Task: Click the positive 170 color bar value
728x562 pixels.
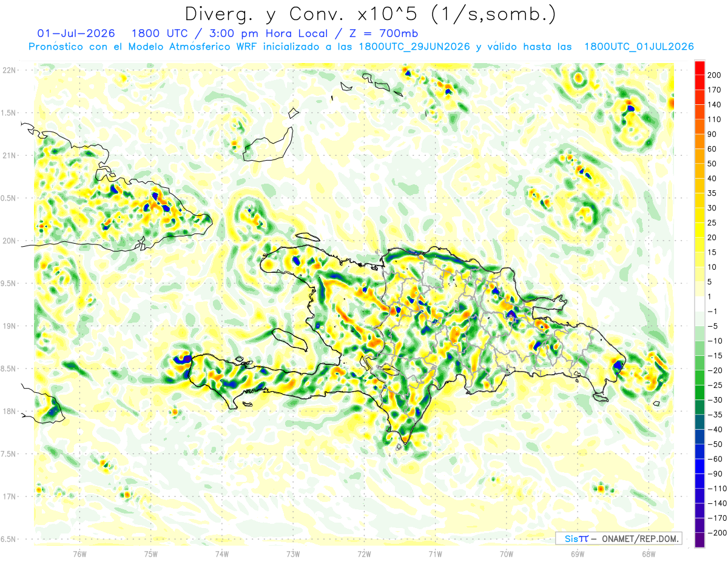Action: 714,90
